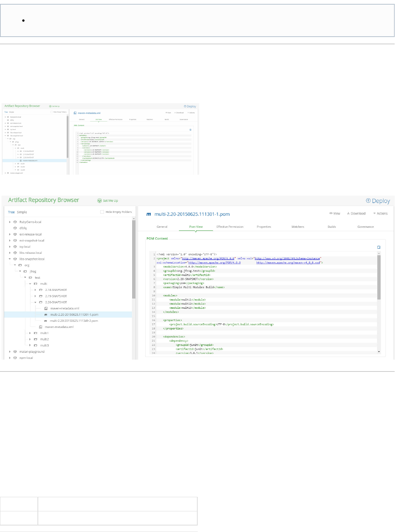This screenshot has height=532, width=395.
Task: Expand the 2.18-SNAPSHOT folder arrow
Action: (35, 290)
